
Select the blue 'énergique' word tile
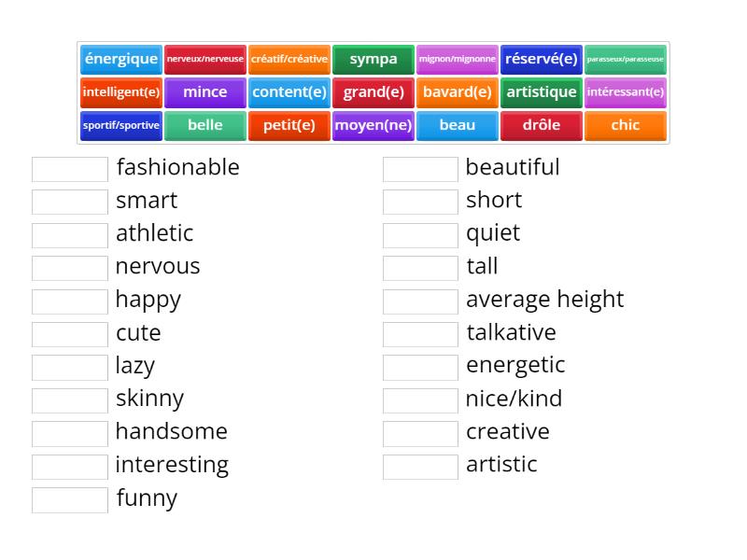pyautogui.click(x=121, y=60)
